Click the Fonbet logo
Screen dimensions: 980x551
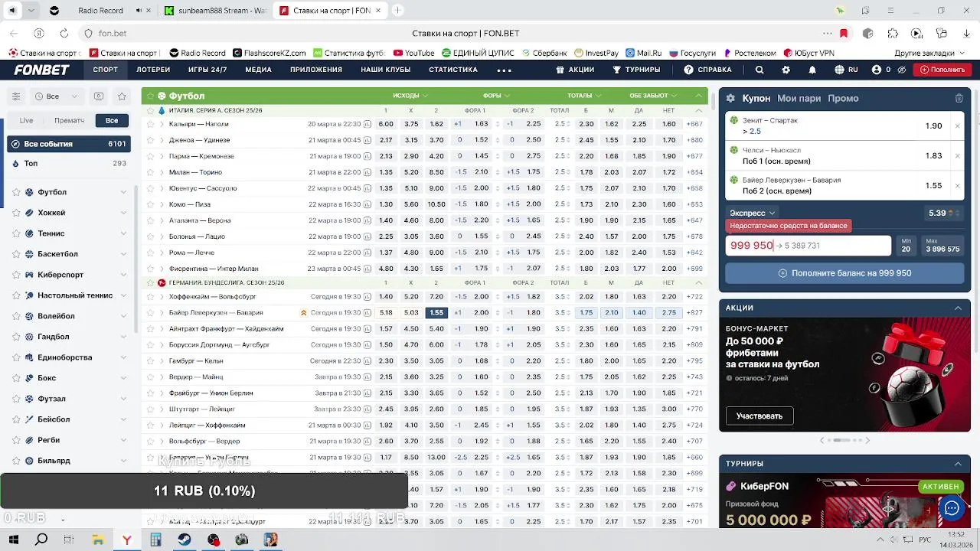(x=41, y=70)
